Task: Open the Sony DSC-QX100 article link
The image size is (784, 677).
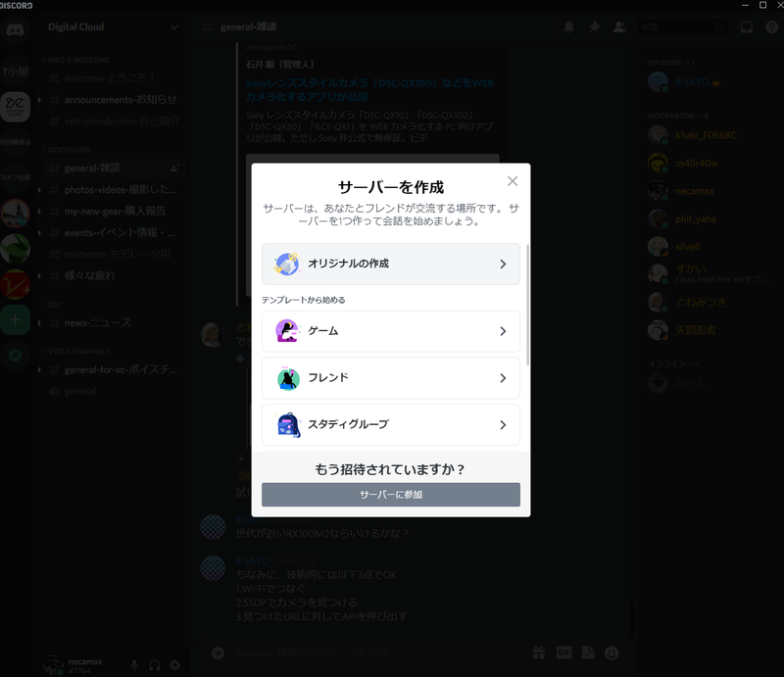Action: (x=369, y=90)
